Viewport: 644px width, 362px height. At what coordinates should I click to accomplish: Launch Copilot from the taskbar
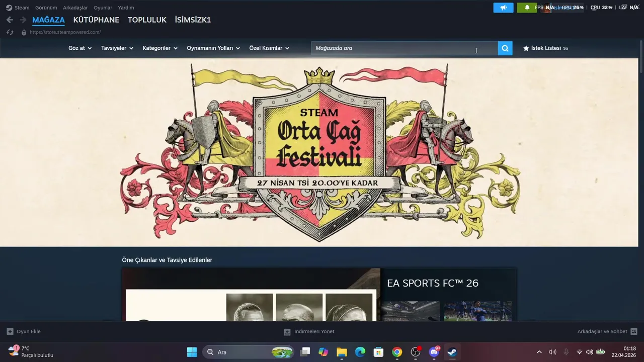tap(323, 352)
